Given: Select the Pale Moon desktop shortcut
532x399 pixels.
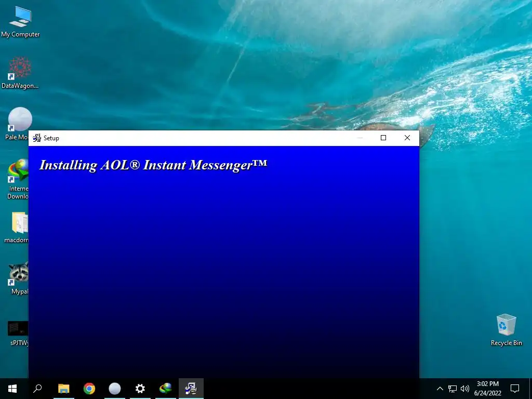Looking at the screenshot, I should (x=17, y=124).
